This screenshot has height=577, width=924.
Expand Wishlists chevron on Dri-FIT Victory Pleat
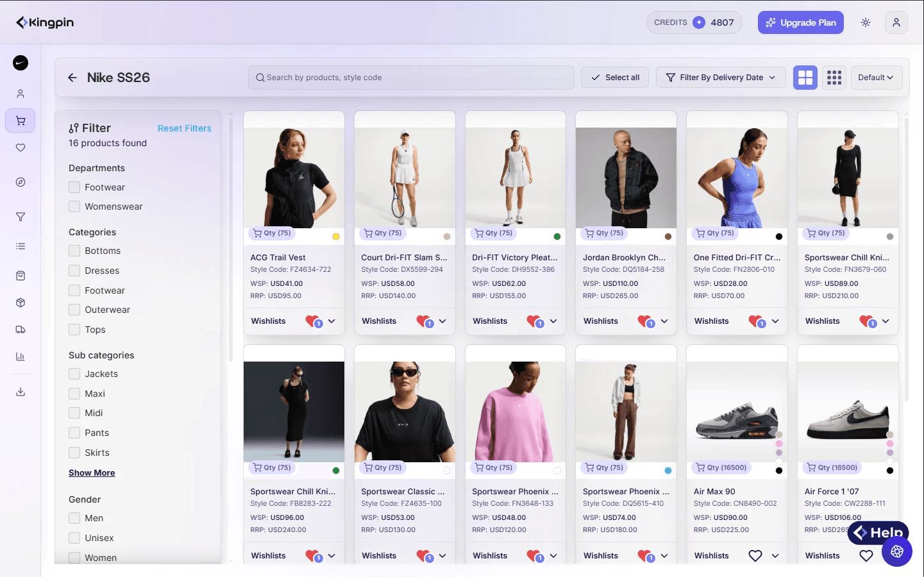coord(553,321)
